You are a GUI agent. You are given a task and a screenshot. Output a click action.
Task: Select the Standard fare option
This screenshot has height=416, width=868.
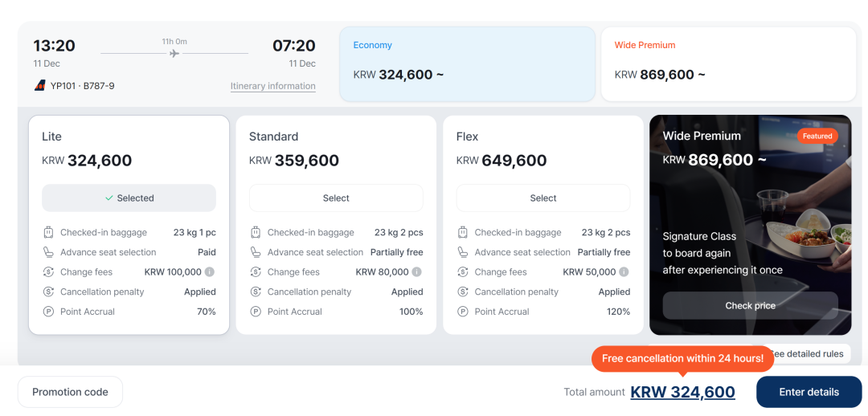pyautogui.click(x=336, y=198)
